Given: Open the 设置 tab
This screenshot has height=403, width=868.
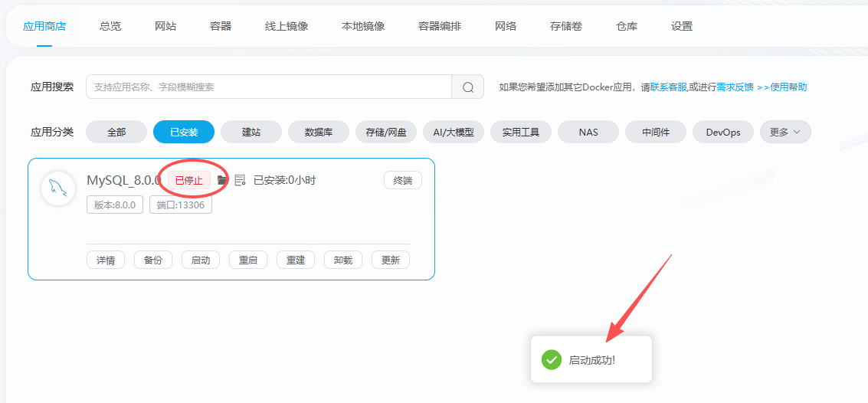Looking at the screenshot, I should [681, 26].
